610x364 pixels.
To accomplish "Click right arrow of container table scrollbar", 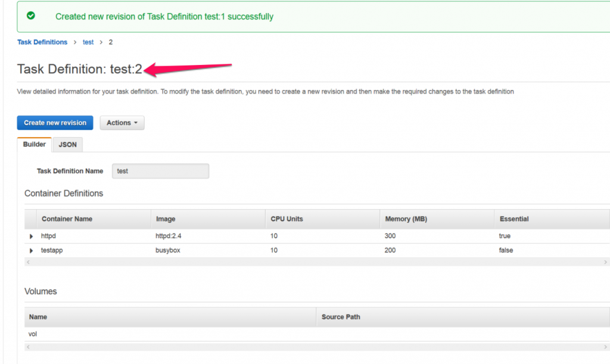I will tap(605, 262).
